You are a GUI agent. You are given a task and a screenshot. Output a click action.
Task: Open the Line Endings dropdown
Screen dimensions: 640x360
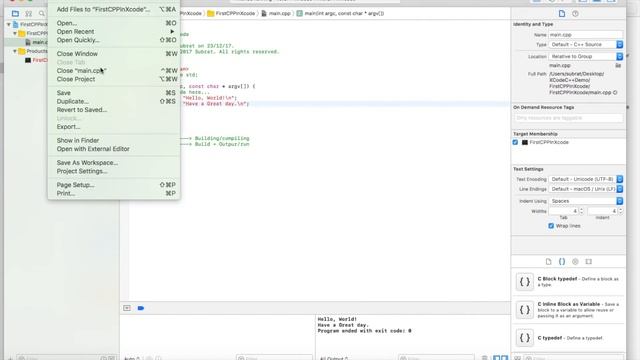coord(586,189)
